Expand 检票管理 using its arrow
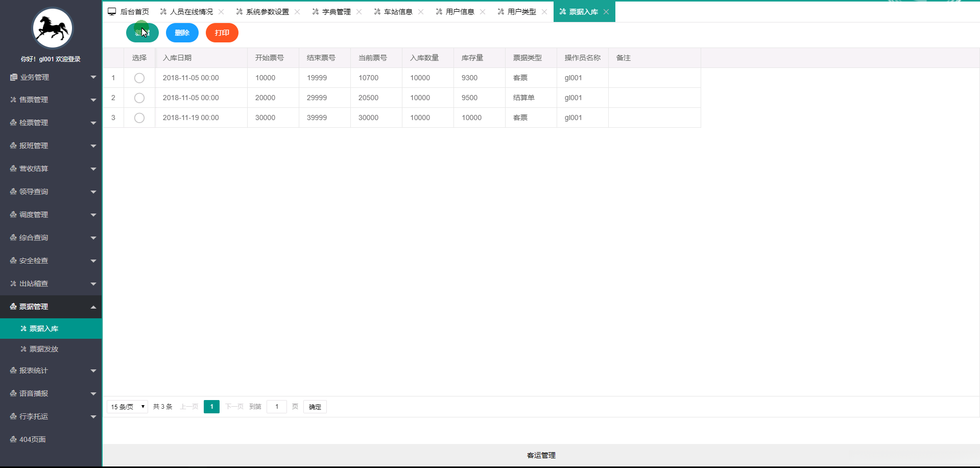Viewport: 980px width, 468px height. 93,123
